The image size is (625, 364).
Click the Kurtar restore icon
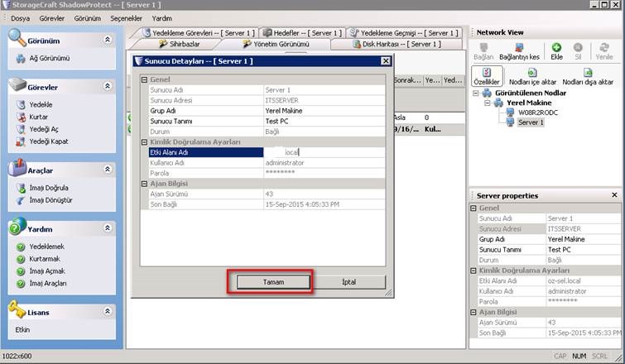(x=21, y=117)
